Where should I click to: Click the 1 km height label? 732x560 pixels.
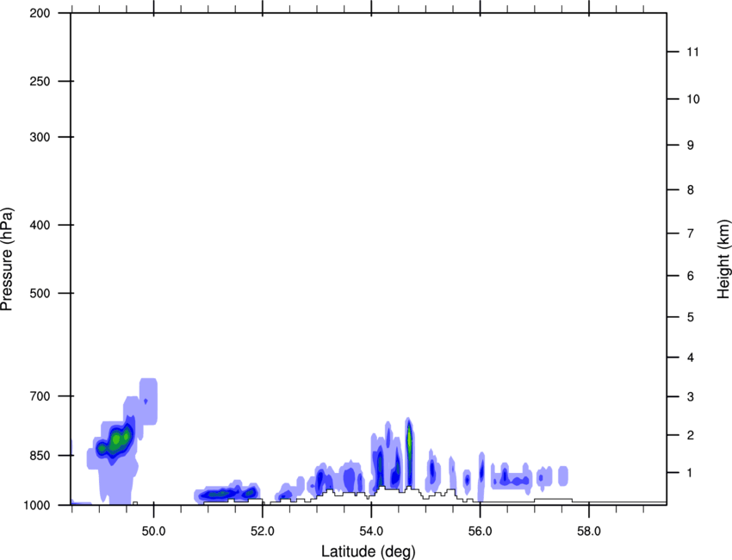(x=691, y=473)
